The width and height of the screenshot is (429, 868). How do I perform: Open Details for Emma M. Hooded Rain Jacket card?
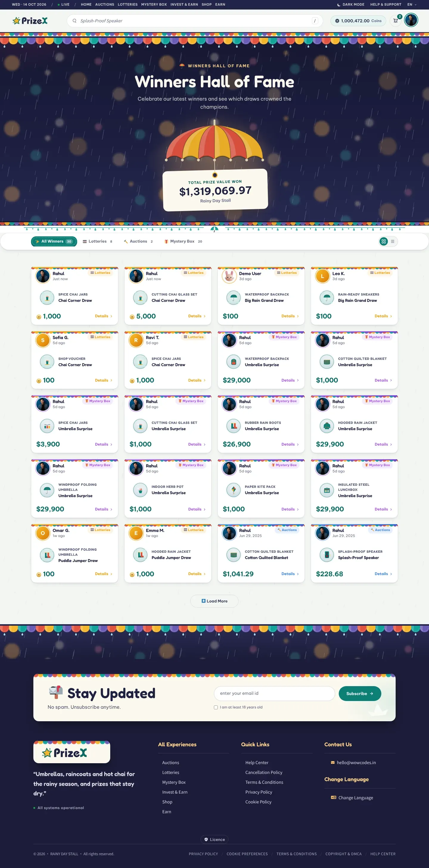click(x=197, y=574)
